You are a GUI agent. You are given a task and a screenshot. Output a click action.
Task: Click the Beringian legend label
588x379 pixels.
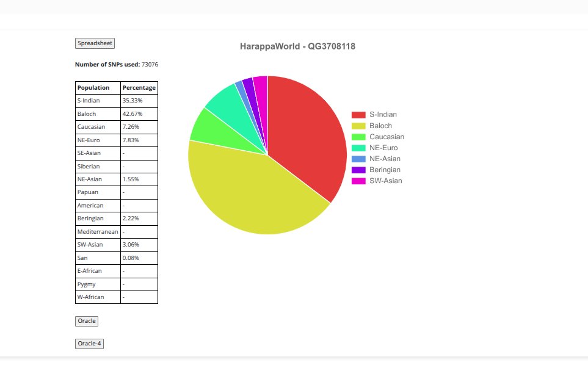[x=385, y=170]
